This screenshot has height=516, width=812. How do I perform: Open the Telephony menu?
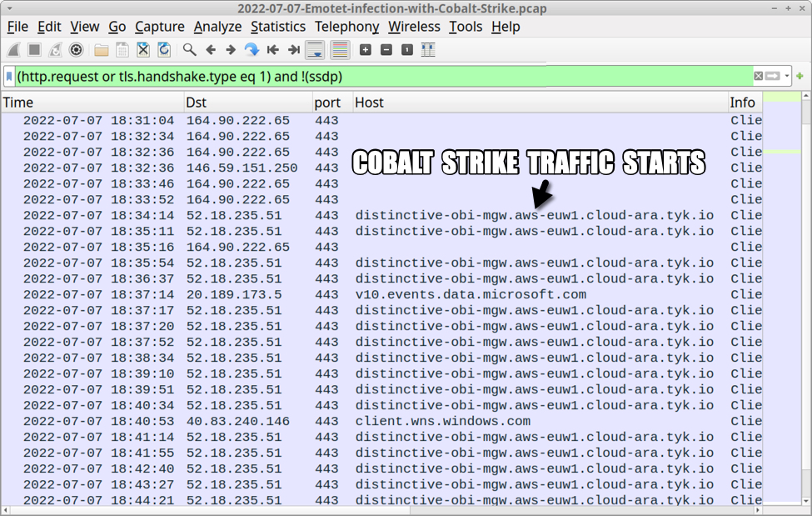point(347,27)
